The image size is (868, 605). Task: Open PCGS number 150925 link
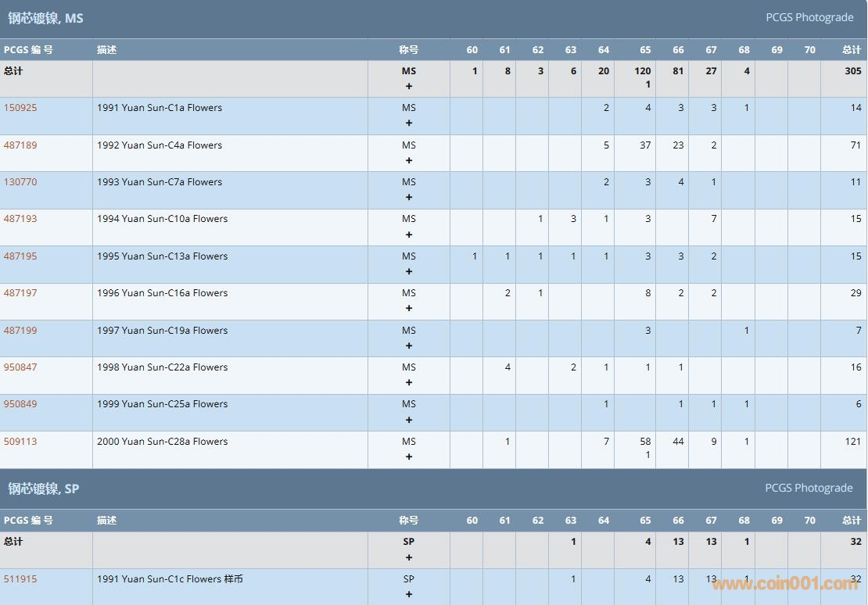[20, 108]
